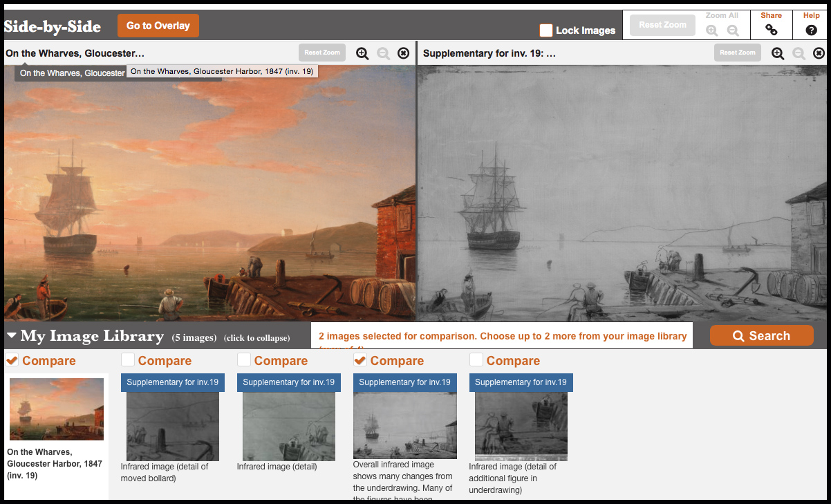Collapse My Image Library with the triangle

click(12, 336)
